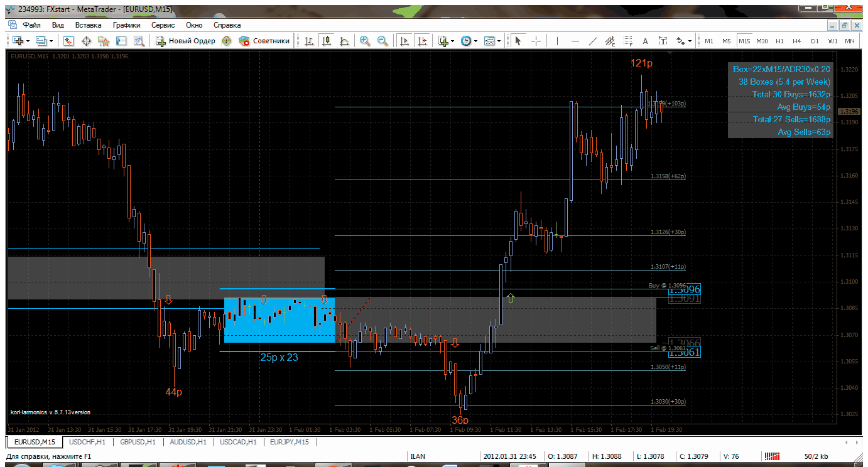Switch chart to Japanese candlesticks mode
The width and height of the screenshot is (868, 467).
[327, 41]
